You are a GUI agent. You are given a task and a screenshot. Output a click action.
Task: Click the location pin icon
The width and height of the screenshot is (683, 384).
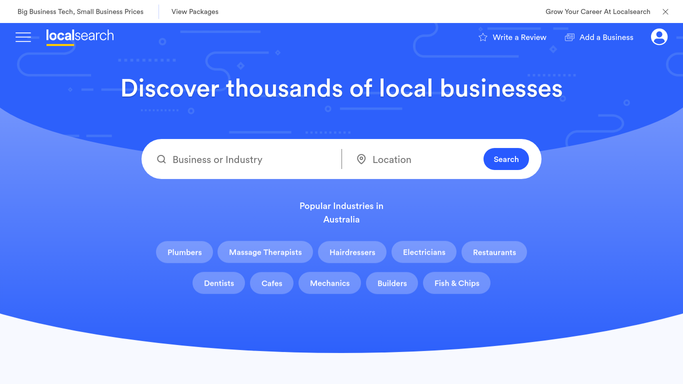[361, 159]
